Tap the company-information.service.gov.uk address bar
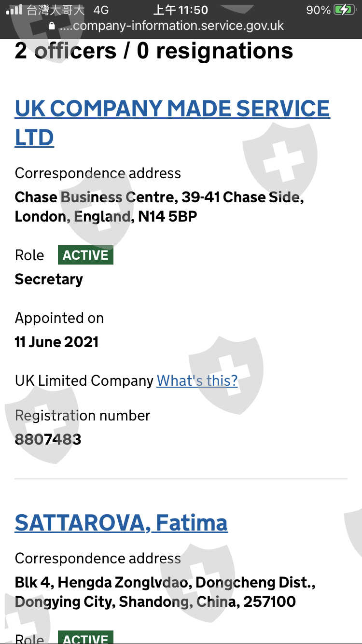This screenshot has width=362, height=644. pos(171,26)
